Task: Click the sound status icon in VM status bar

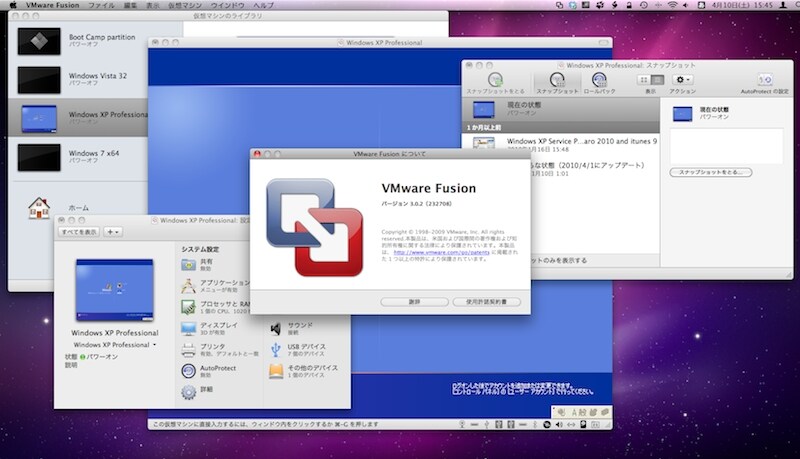Action: tap(559, 424)
